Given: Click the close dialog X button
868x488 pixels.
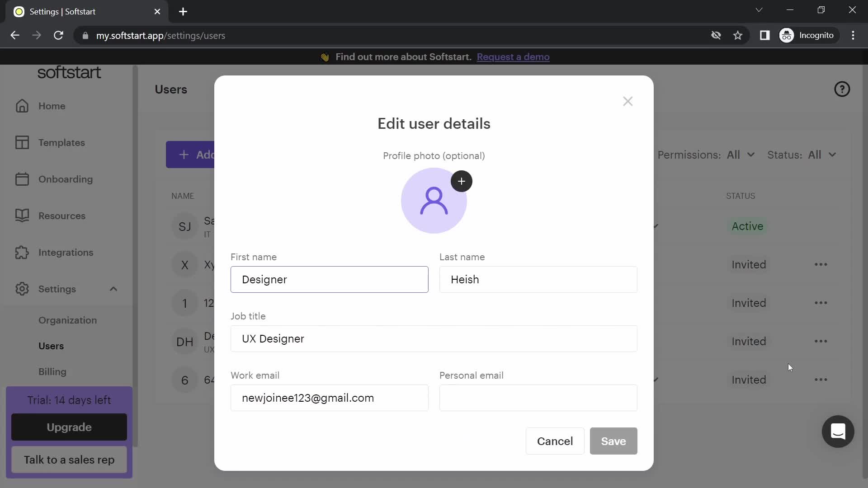Looking at the screenshot, I should coord(628,101).
